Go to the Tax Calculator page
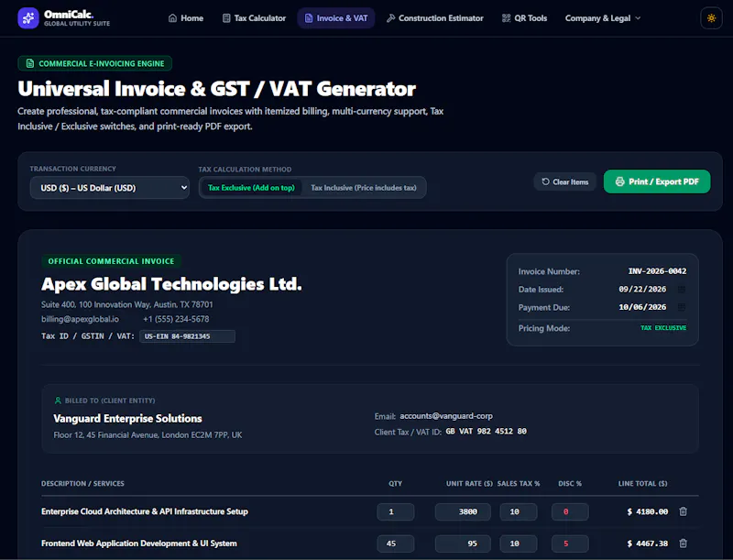This screenshot has height=560, width=733. (255, 18)
